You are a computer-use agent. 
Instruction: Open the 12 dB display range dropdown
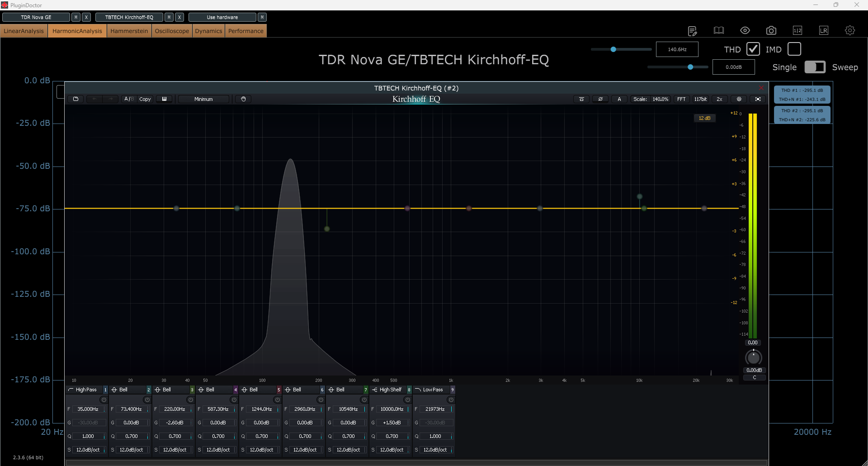pos(704,118)
